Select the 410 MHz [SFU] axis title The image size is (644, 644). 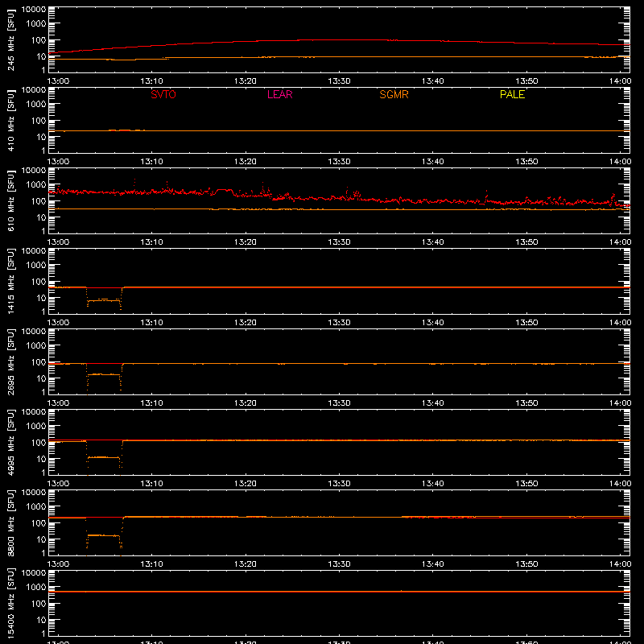11,120
